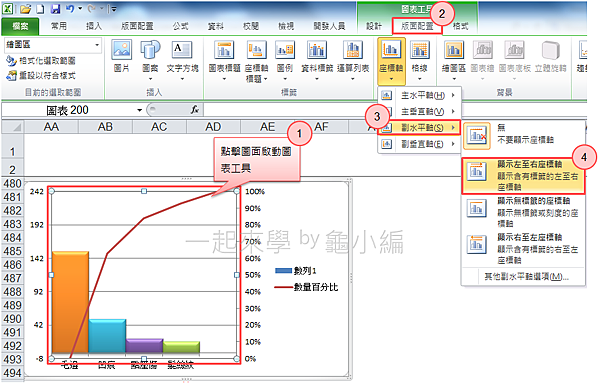
Task: Switch to 檢視 (View) tab
Action: click(x=286, y=26)
